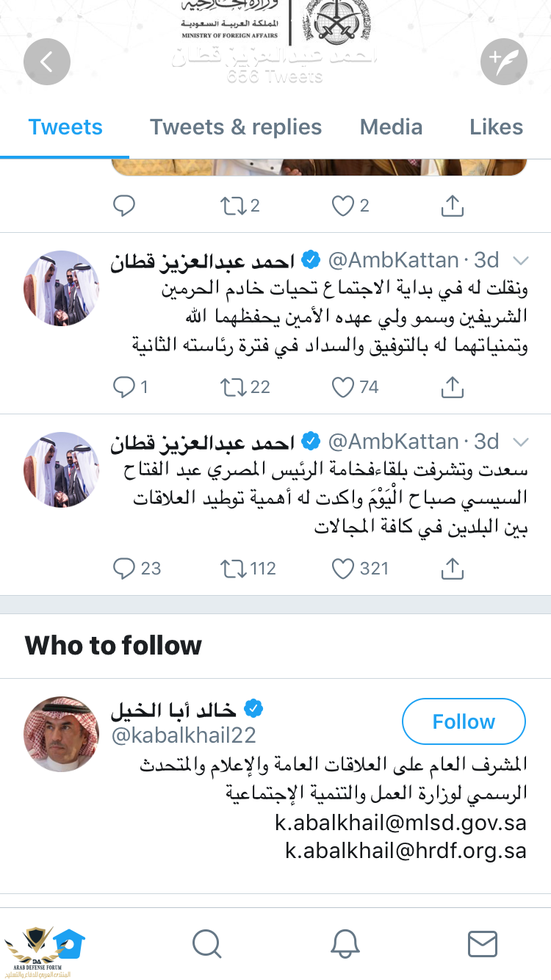The height and width of the screenshot is (980, 551).
Task: Follow خالد أبا الخيل
Action: [x=464, y=721]
